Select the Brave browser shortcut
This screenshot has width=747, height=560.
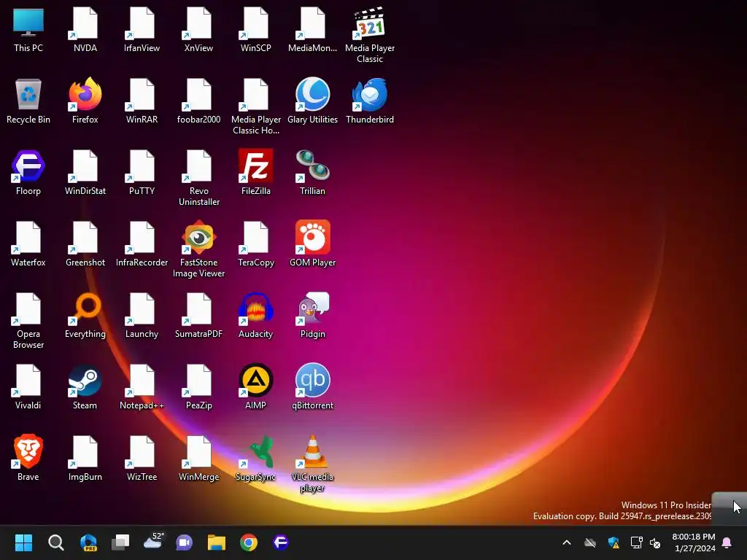click(x=28, y=459)
